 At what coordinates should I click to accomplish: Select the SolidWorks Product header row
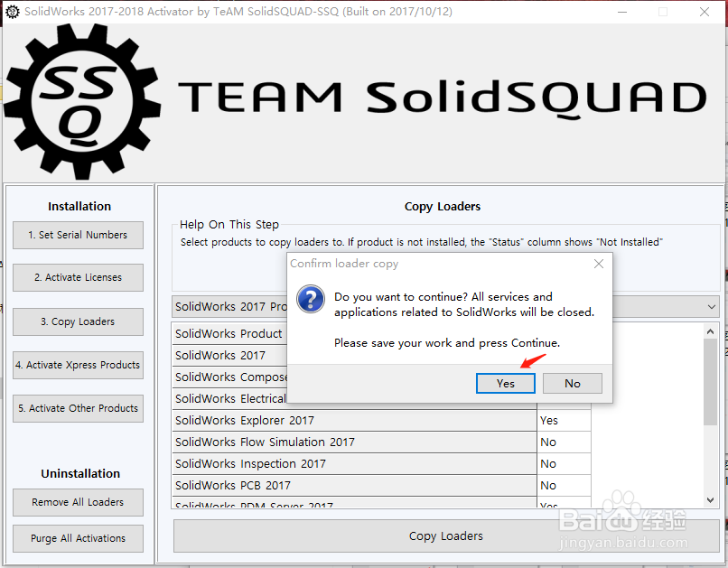(229, 333)
